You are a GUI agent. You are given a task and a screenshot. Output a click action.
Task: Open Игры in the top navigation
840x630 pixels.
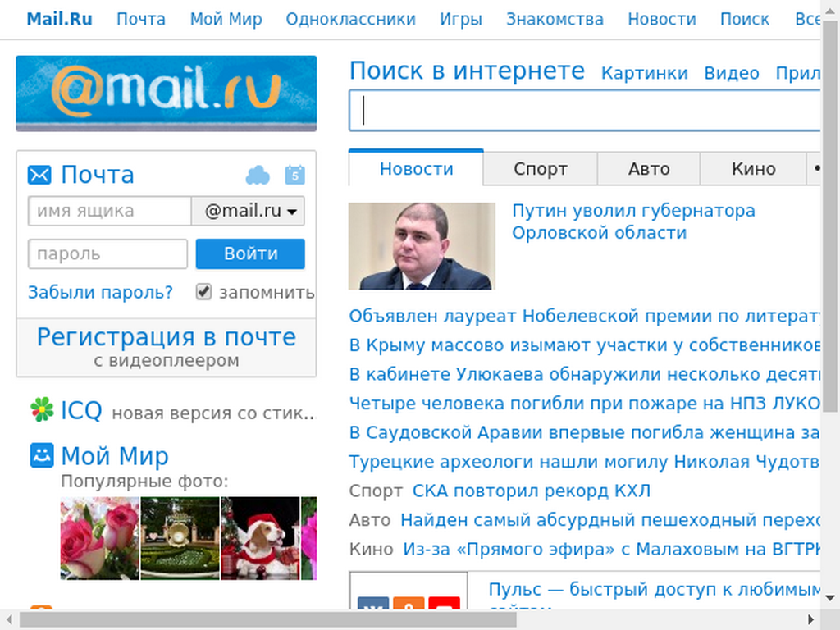(x=461, y=20)
